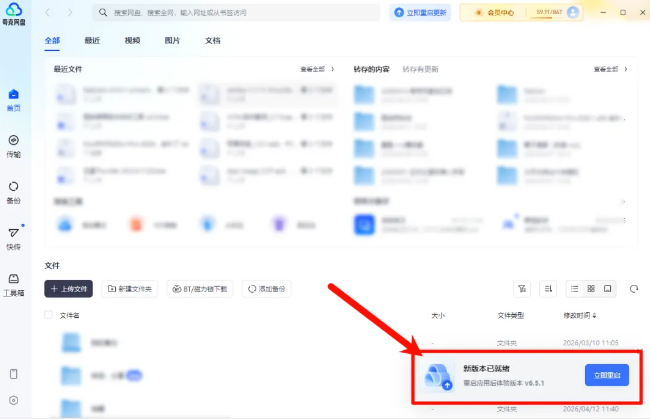Image resolution: width=650 pixels, height=419 pixels.
Task: Switch to list view icon
Action: (x=575, y=289)
